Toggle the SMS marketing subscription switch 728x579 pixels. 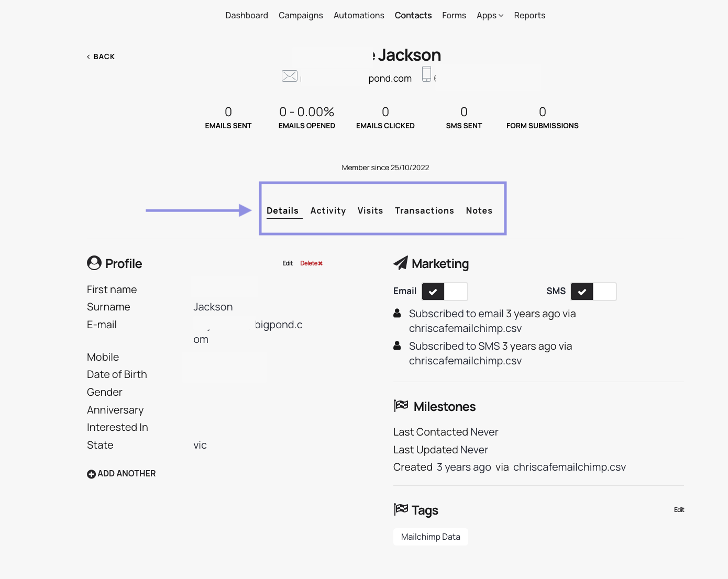click(593, 292)
